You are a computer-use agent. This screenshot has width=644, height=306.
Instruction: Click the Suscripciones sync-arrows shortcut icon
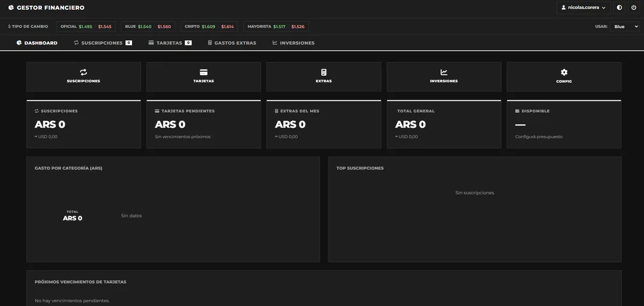83,72
